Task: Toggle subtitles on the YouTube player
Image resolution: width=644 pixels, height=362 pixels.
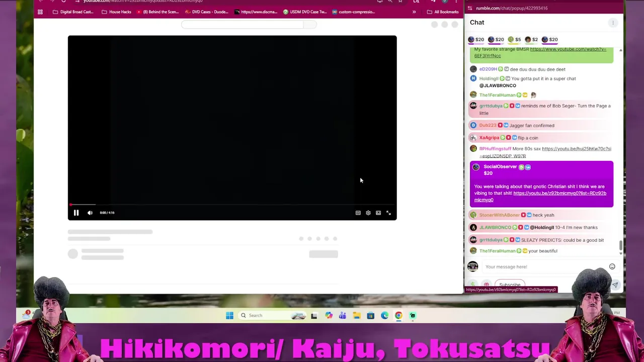Action: coord(358,213)
